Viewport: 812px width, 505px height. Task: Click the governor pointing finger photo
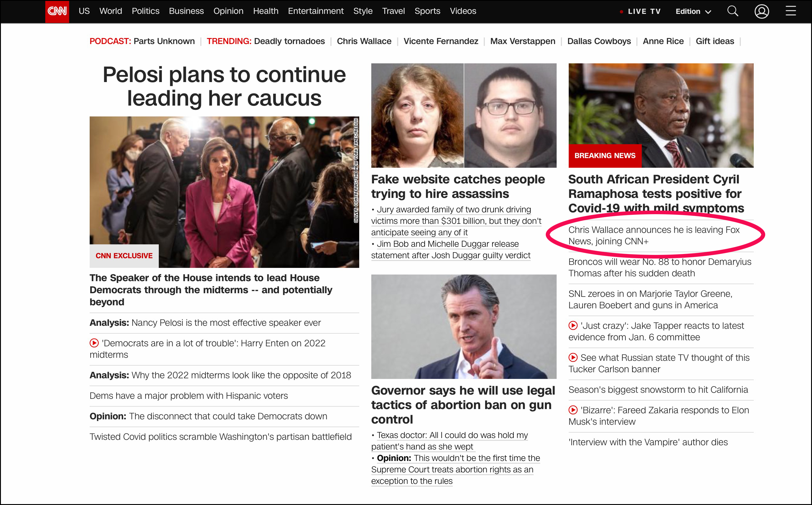point(464,327)
